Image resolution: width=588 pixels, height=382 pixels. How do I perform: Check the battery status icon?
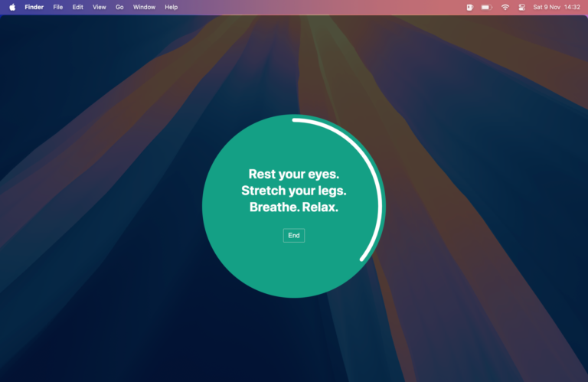pyautogui.click(x=486, y=7)
